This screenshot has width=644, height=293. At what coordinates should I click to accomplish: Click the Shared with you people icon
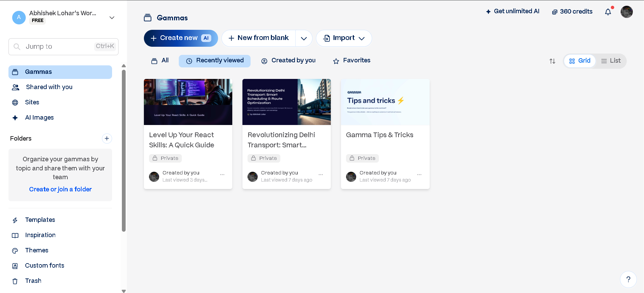pos(16,87)
